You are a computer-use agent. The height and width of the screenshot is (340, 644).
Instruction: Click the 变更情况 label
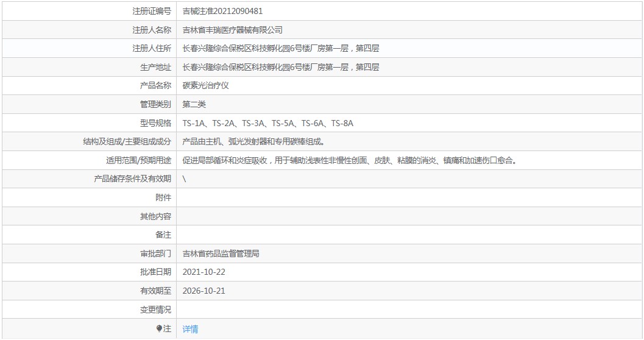coord(155,310)
